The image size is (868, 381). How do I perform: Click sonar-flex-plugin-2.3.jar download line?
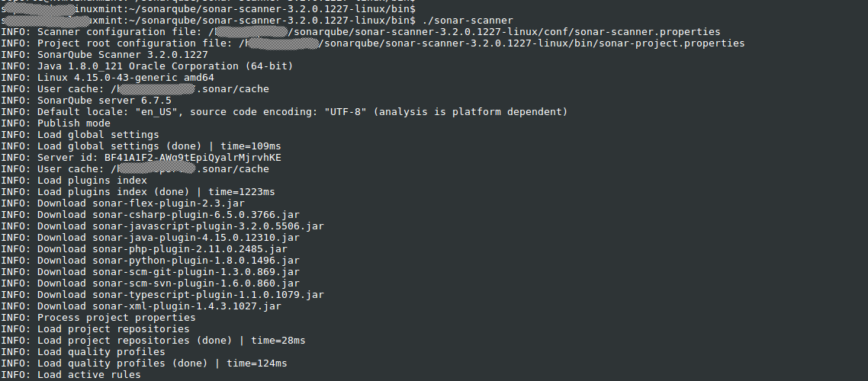tap(140, 203)
